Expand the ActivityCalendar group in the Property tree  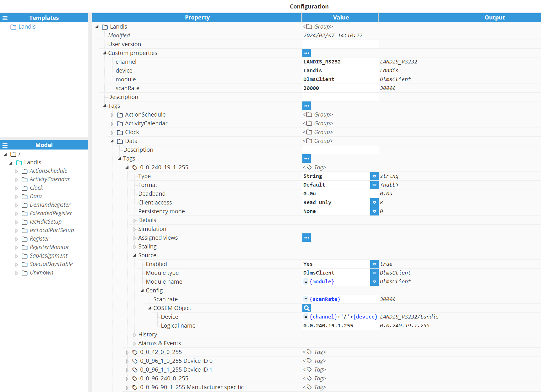point(112,124)
